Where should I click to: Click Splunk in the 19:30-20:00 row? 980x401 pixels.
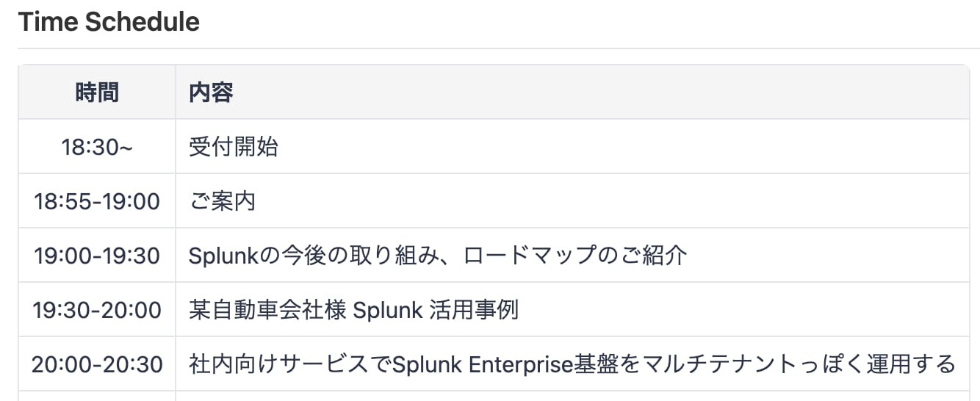tap(387, 310)
